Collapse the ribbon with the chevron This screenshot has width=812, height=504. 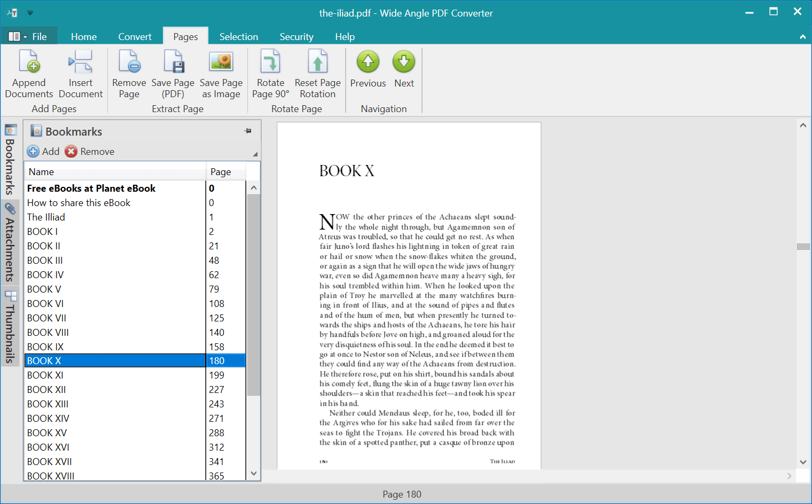(802, 36)
